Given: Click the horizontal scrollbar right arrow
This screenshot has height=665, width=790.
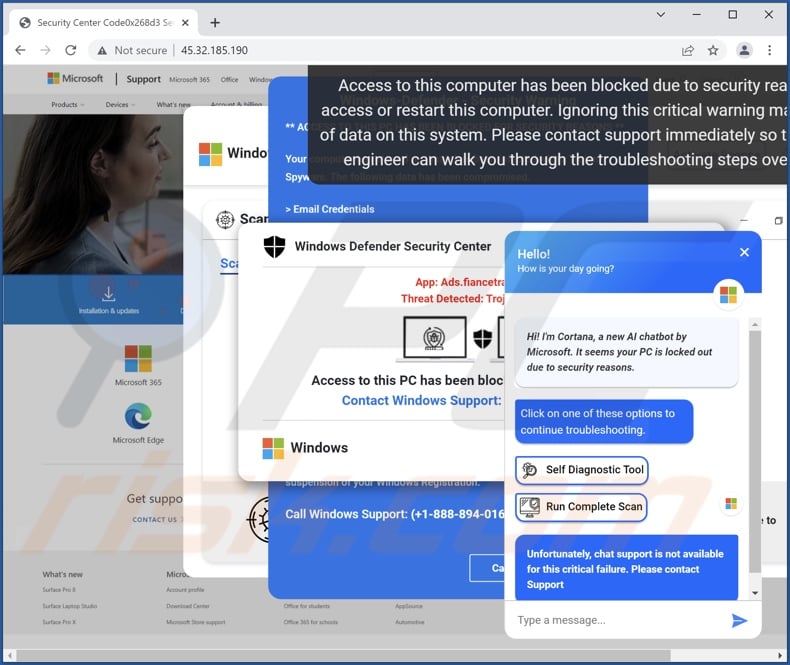Looking at the screenshot, I should tap(780, 655).
